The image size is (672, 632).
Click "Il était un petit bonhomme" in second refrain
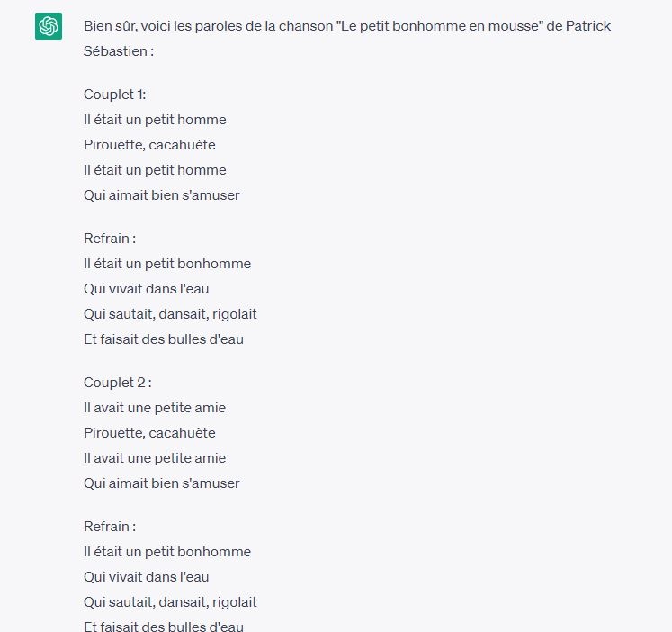click(167, 552)
